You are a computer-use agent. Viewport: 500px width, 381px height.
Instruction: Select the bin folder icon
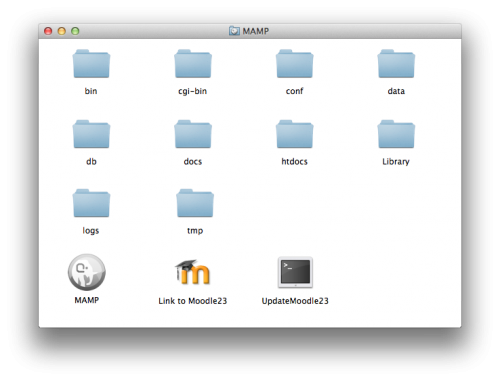(x=91, y=64)
